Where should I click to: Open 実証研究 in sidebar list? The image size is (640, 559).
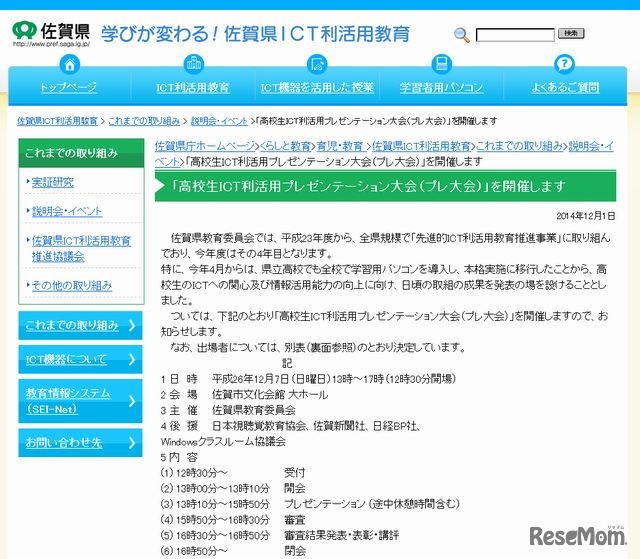click(53, 182)
